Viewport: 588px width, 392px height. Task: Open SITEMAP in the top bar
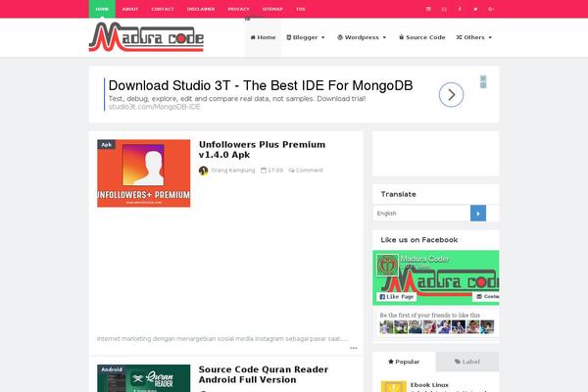[272, 9]
